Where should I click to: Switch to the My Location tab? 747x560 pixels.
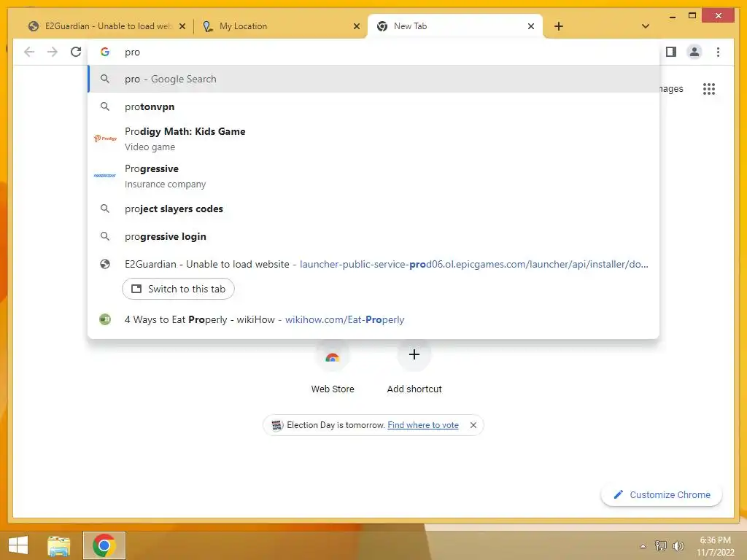(x=281, y=26)
